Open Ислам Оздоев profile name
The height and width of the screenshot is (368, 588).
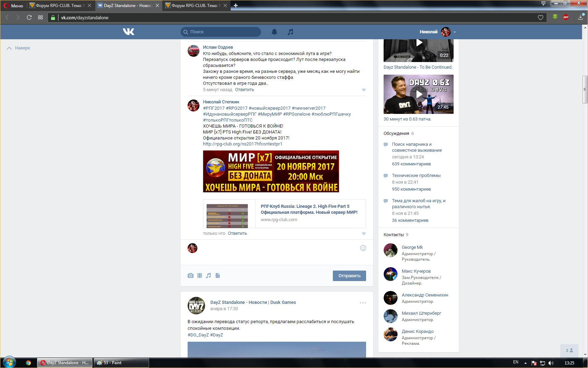(218, 47)
